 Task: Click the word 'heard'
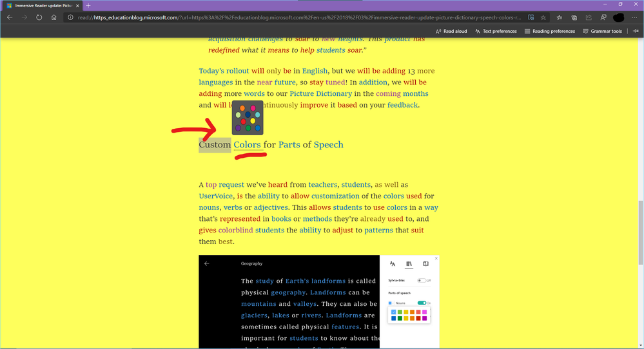pyautogui.click(x=278, y=185)
